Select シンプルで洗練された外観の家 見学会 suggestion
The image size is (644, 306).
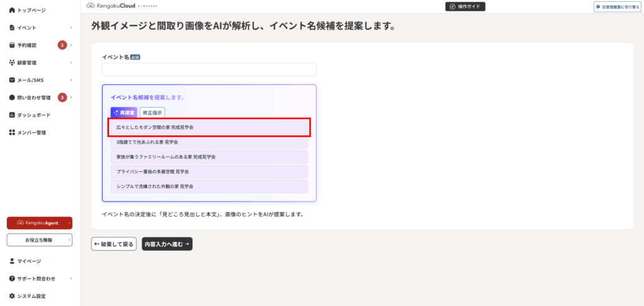tap(209, 186)
